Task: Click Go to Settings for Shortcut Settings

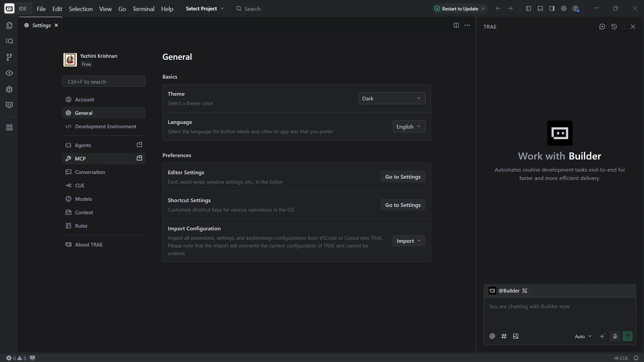Action: tap(403, 205)
